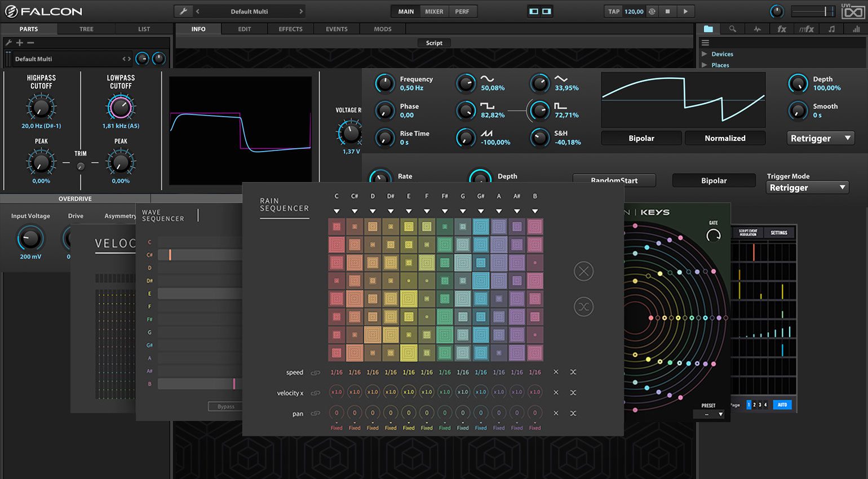The width and height of the screenshot is (868, 479).
Task: Click large circular X clear icon, Rain Sequencer
Action: click(x=584, y=272)
